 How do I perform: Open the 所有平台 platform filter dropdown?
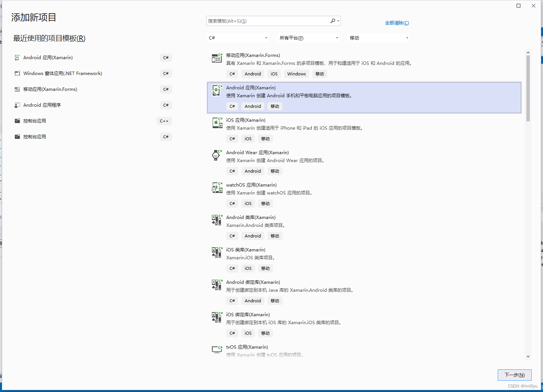[308, 38]
